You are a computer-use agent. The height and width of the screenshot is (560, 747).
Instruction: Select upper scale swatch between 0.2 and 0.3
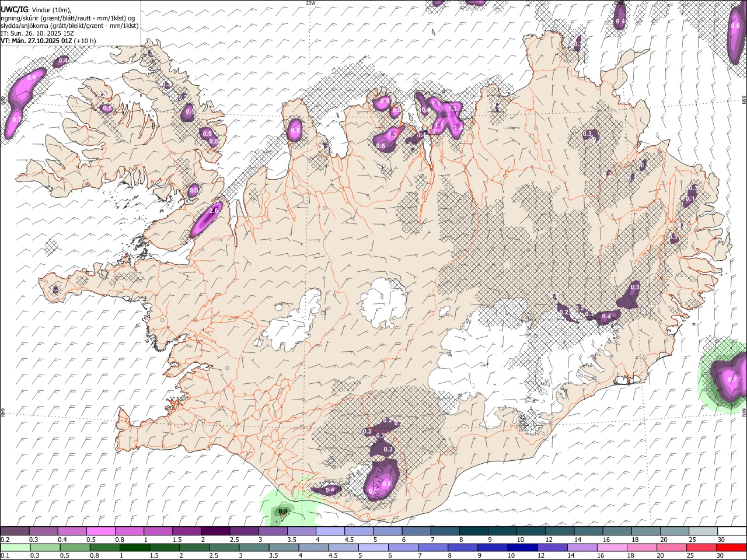[15, 531]
